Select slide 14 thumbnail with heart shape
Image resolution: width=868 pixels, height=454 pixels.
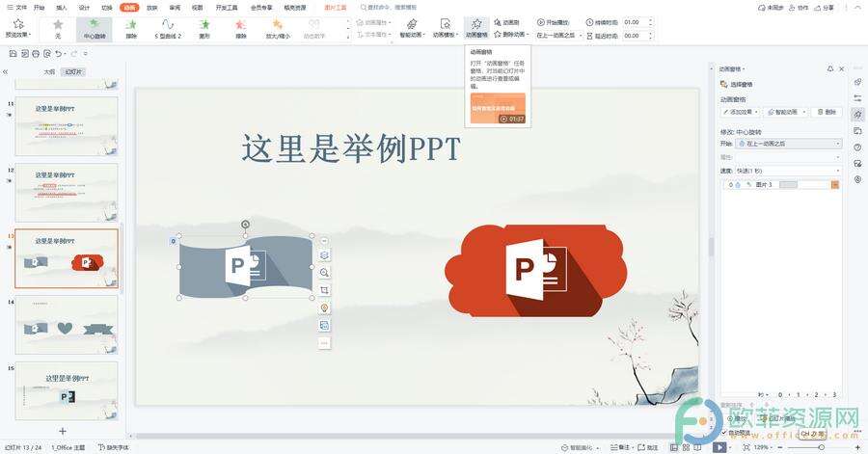(67, 325)
